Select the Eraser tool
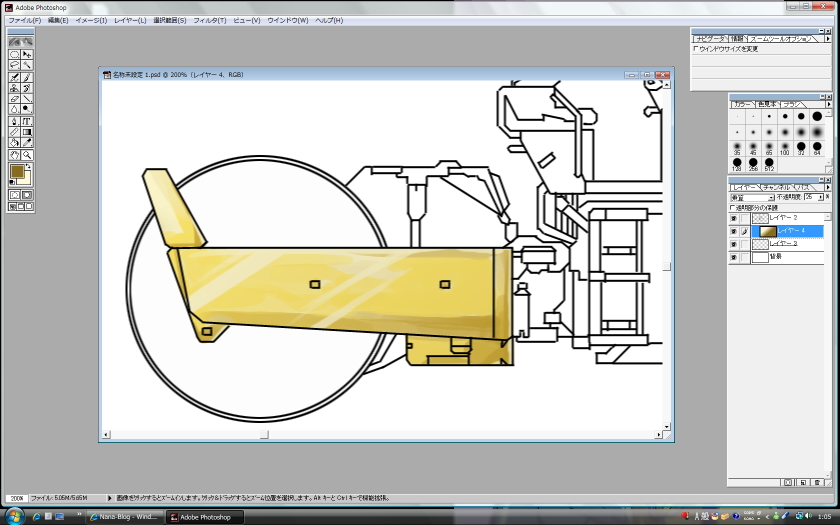Image resolution: width=840 pixels, height=525 pixels. [15, 99]
